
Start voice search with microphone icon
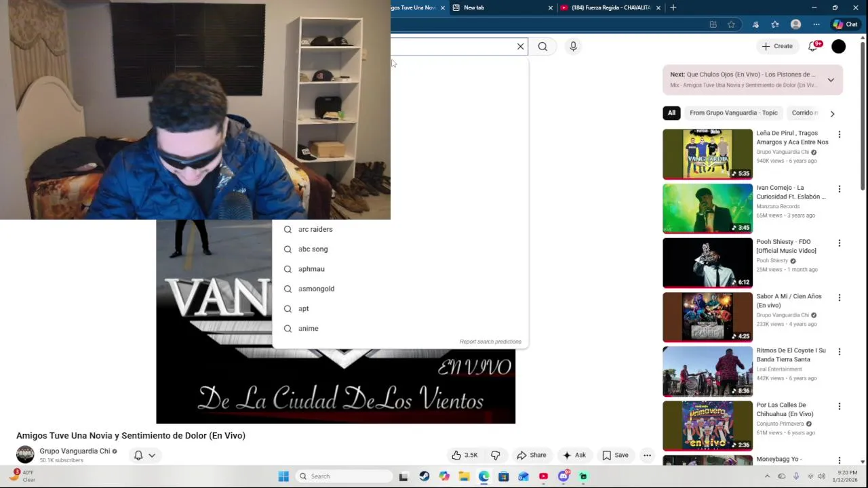tap(573, 46)
